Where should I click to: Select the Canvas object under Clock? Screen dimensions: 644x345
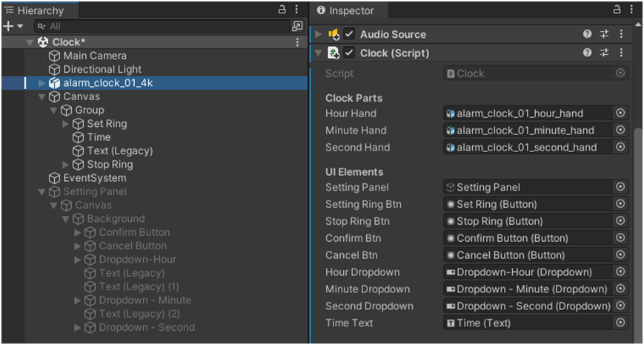pos(74,96)
